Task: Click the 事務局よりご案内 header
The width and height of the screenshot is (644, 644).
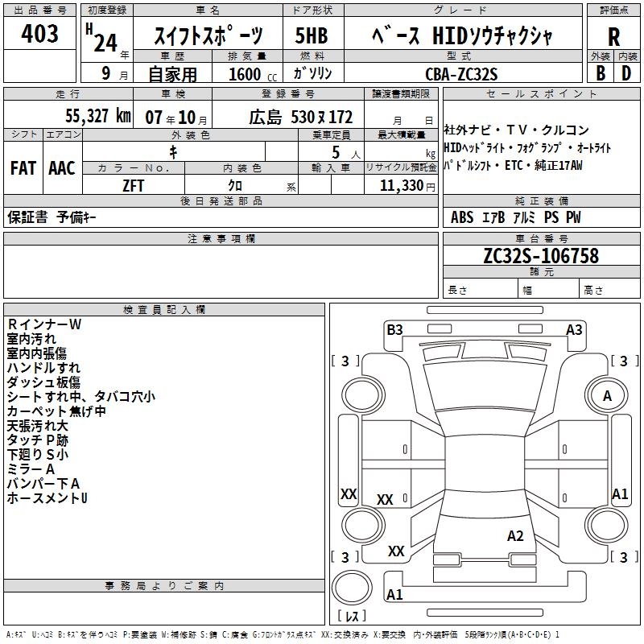Action: (164, 586)
